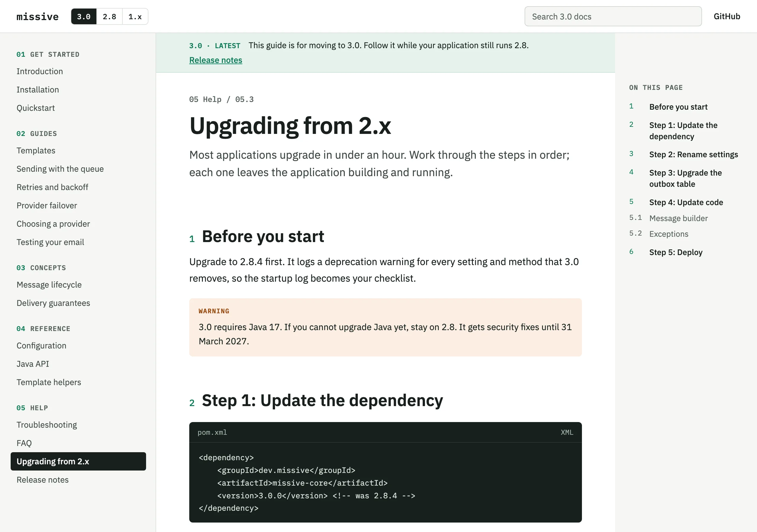Open Troubleshooting help page

coord(46,425)
